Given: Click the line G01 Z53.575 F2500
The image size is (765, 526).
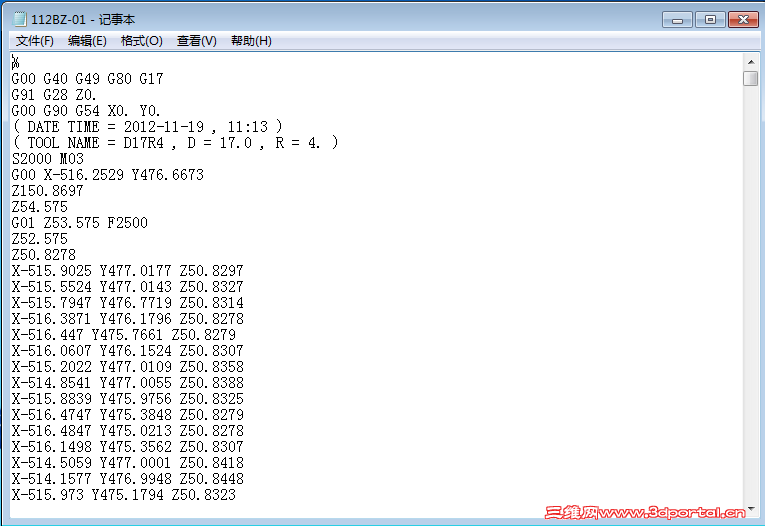Looking at the screenshot, I should tap(80, 223).
